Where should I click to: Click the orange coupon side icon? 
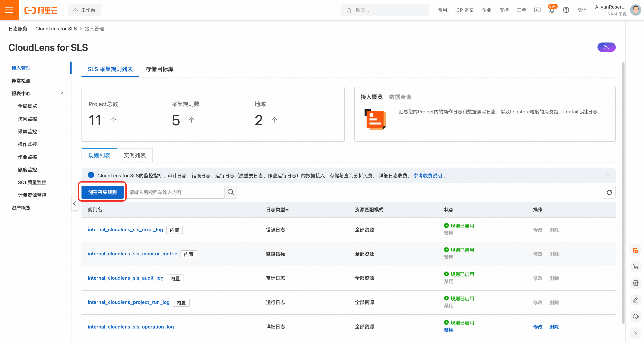click(x=635, y=250)
